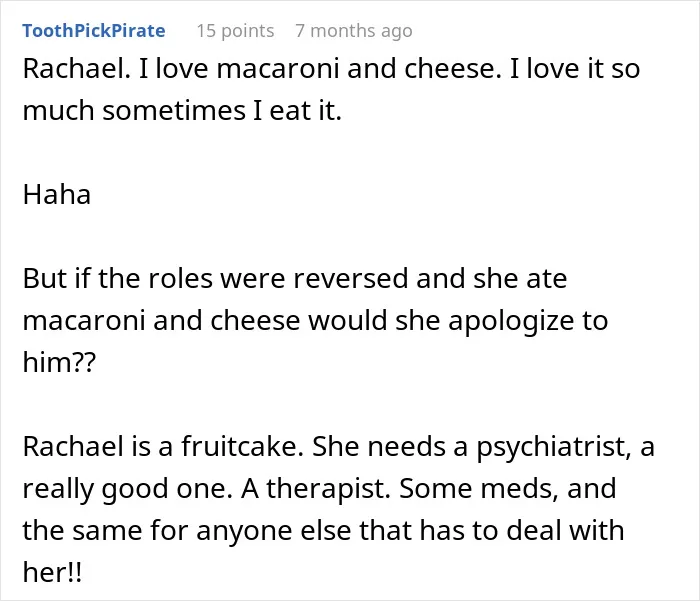Click the word psychiatrist in the last paragraph
The height and width of the screenshot is (601, 700).
(x=554, y=447)
